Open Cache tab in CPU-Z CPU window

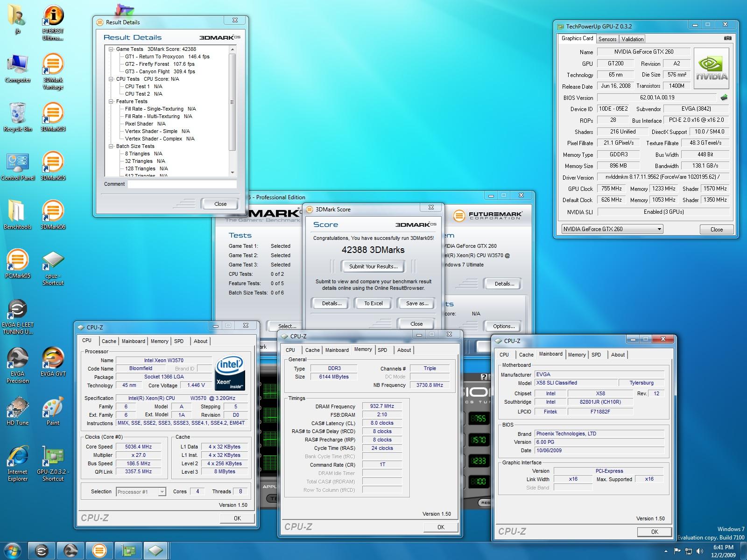tap(109, 341)
